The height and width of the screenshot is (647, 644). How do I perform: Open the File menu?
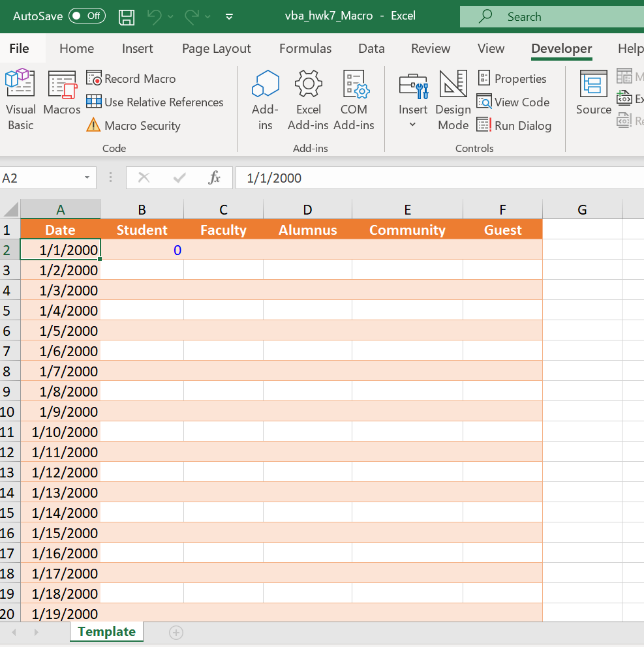20,49
